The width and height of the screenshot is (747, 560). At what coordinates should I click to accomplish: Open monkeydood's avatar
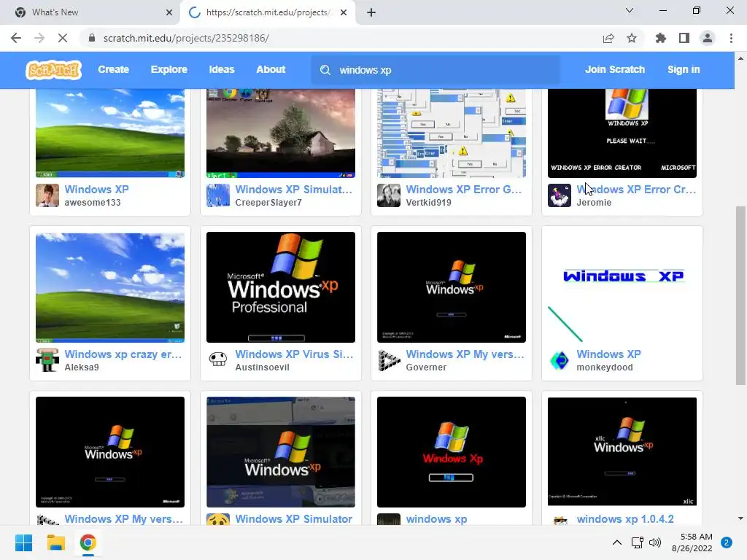(x=560, y=360)
